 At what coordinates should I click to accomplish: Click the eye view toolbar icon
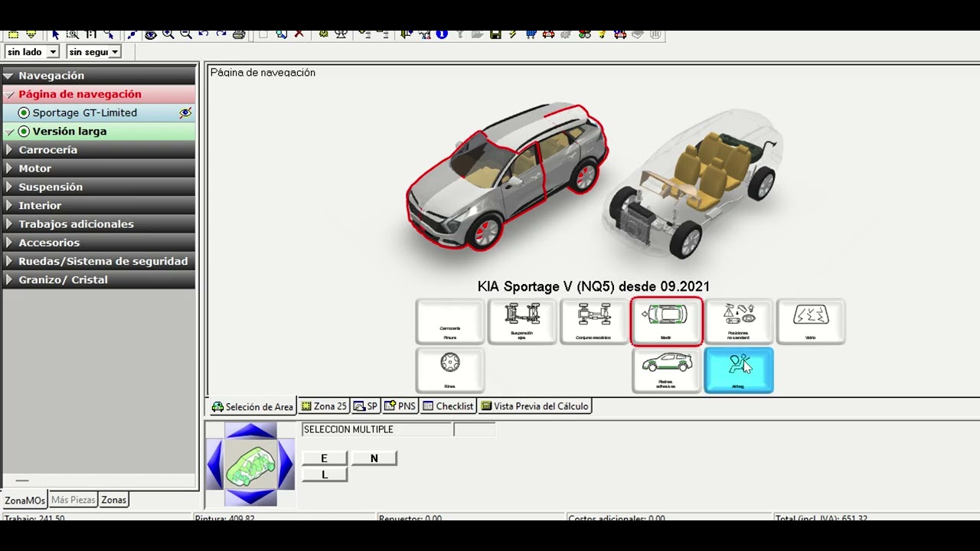pos(151,34)
